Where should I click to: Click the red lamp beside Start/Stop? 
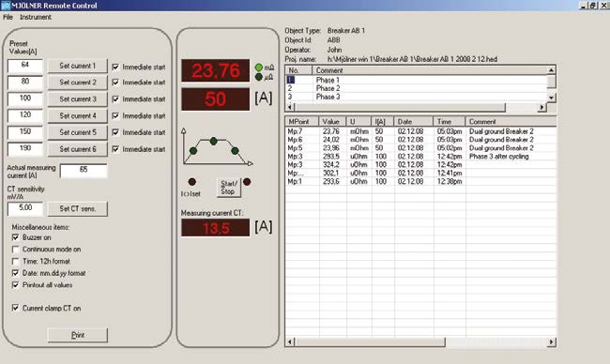(x=247, y=182)
